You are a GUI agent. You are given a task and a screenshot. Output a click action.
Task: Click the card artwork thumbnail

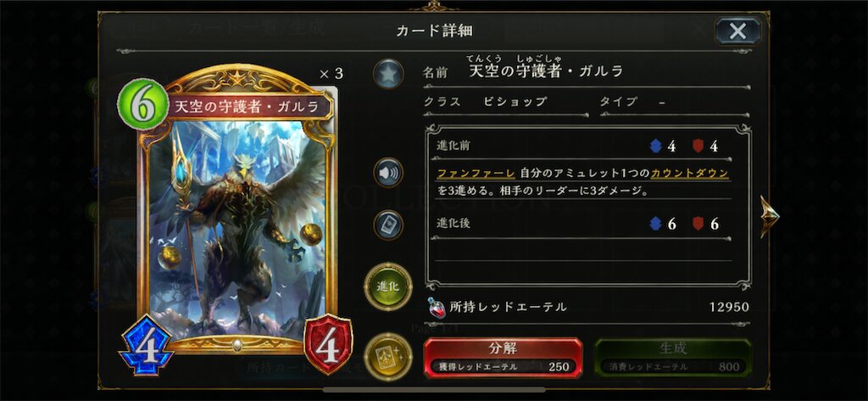click(x=237, y=230)
